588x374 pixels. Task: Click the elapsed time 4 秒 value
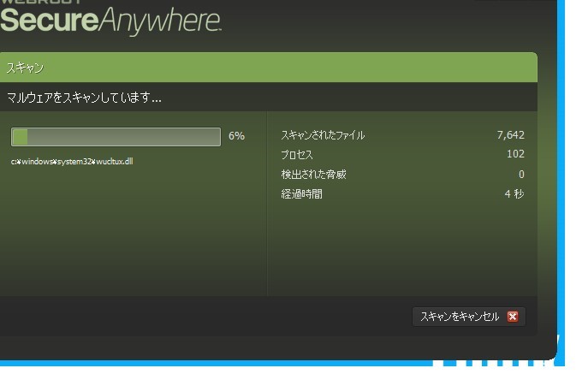click(514, 193)
